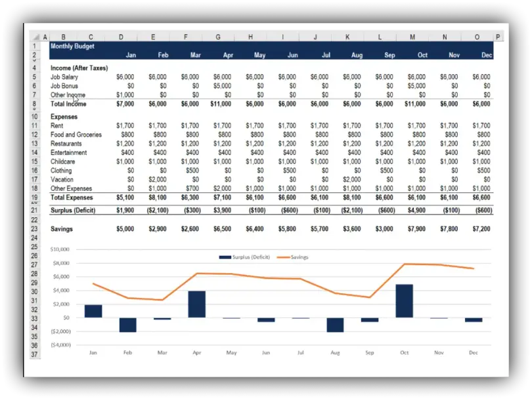Screen dimensions: 532x414
Task: Click the Jan label on the chart axis
Action: click(x=93, y=352)
